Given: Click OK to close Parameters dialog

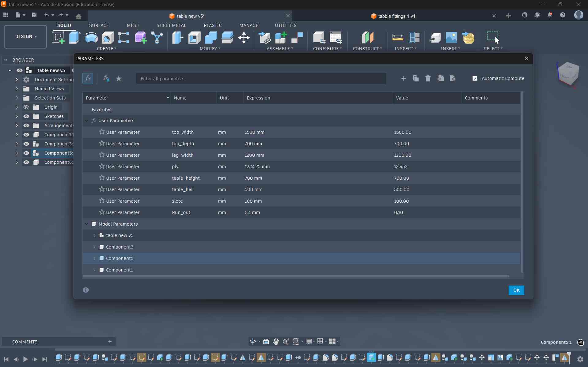Looking at the screenshot, I should 516,290.
